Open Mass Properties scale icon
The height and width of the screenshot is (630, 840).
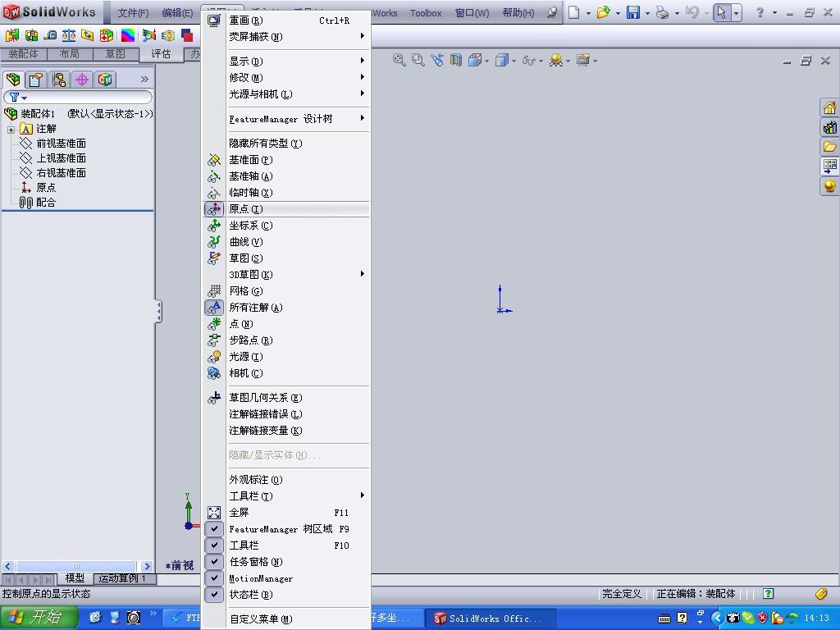[69, 35]
